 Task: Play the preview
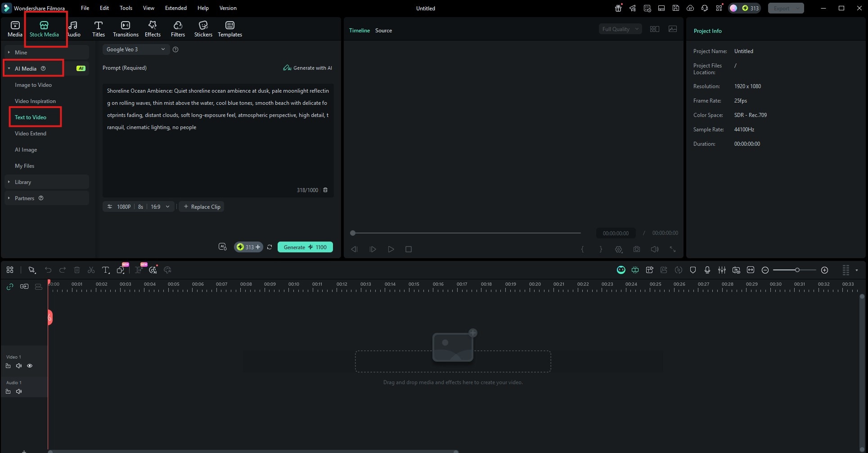click(x=391, y=249)
